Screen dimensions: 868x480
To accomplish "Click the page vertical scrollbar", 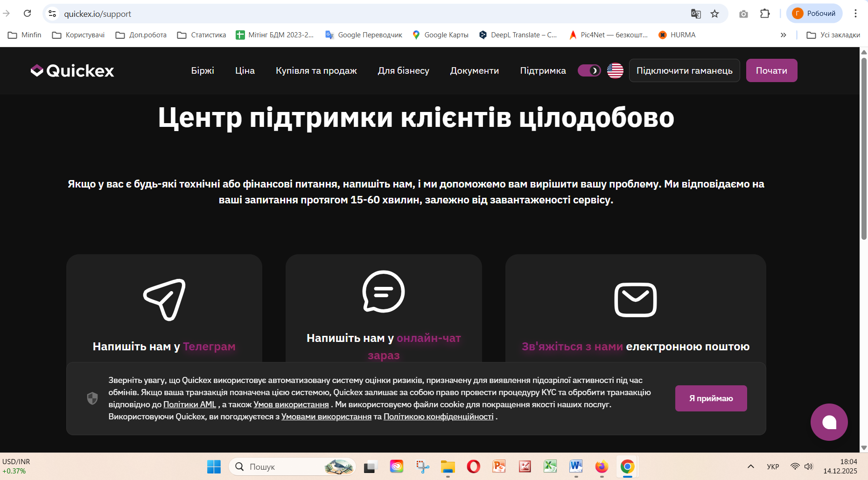I will coord(864,149).
